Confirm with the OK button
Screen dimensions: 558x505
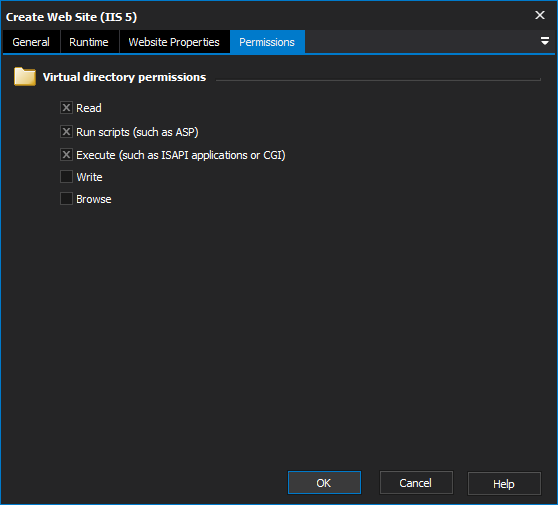324,483
